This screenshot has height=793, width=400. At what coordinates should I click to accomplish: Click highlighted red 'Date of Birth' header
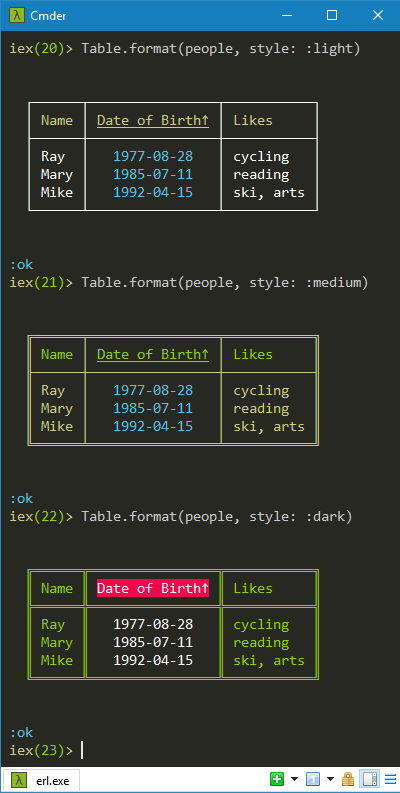pyautogui.click(x=153, y=588)
